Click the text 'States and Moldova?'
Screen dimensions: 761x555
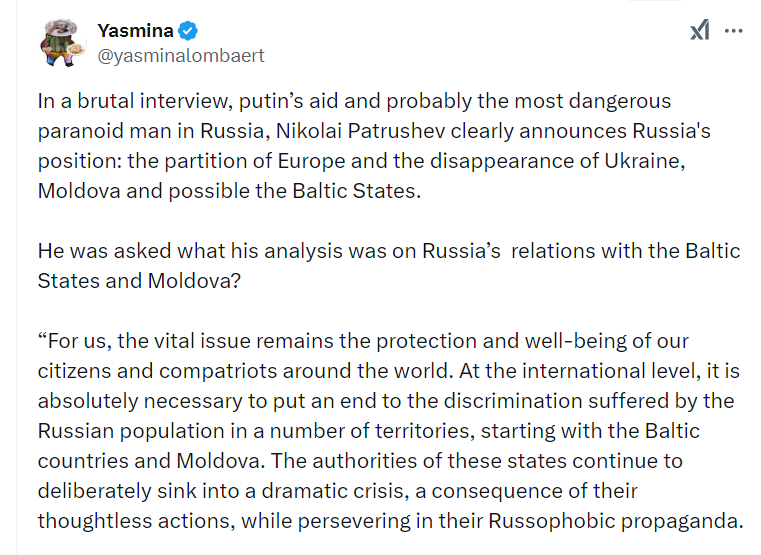[139, 281]
